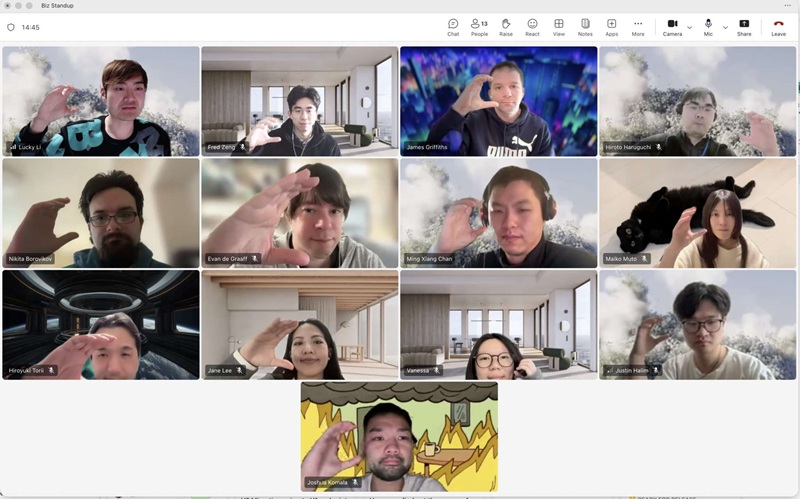800x499 pixels.
Task: Click the shield icon beside the timer
Action: coord(11,27)
